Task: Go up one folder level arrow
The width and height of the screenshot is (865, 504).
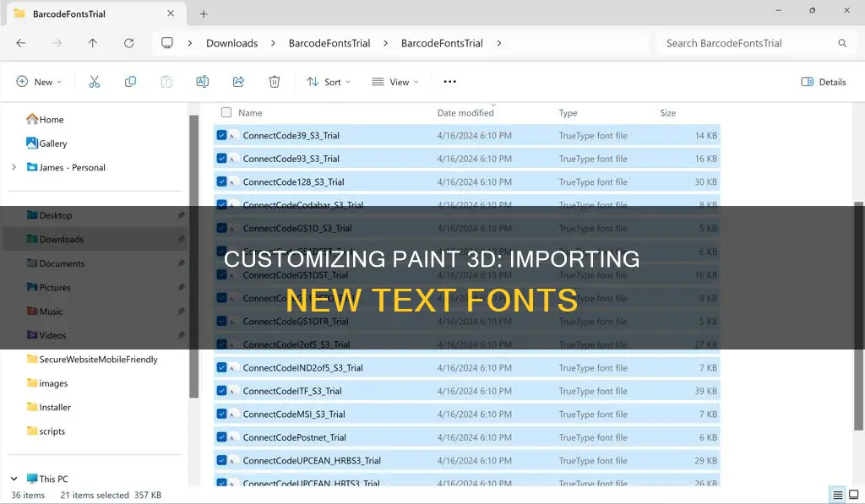Action: 93,43
